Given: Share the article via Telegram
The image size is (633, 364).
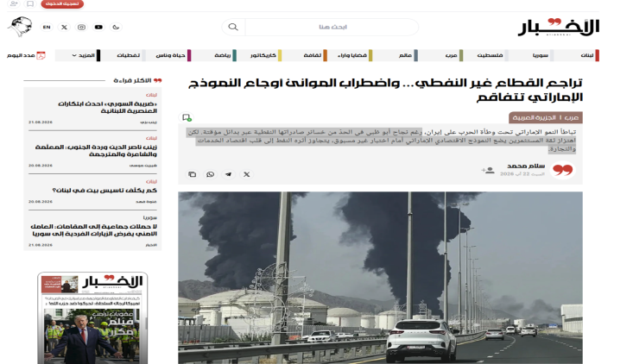Looking at the screenshot, I should click(x=229, y=174).
